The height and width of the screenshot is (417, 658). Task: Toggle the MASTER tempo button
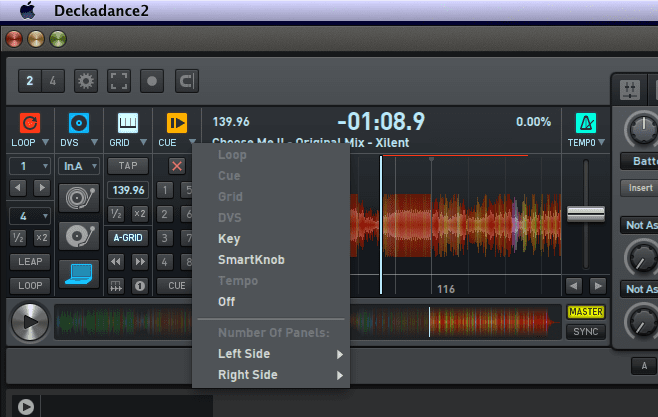[585, 312]
